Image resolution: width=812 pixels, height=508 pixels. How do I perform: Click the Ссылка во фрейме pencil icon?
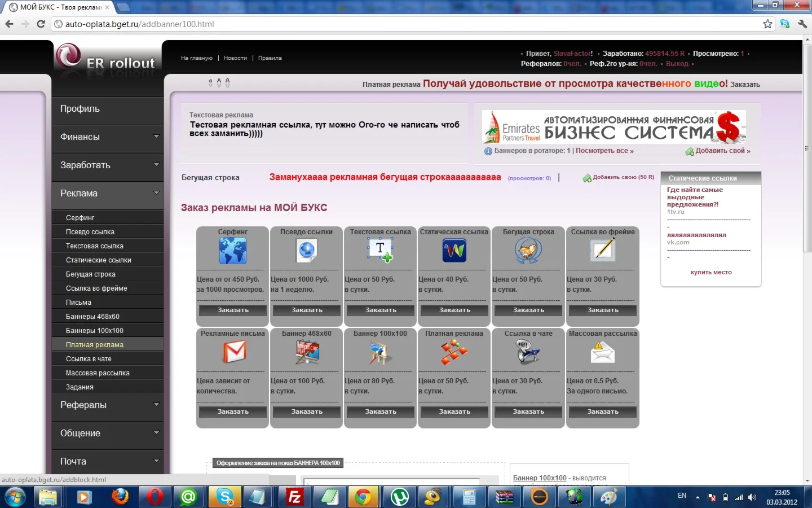pyautogui.click(x=603, y=250)
